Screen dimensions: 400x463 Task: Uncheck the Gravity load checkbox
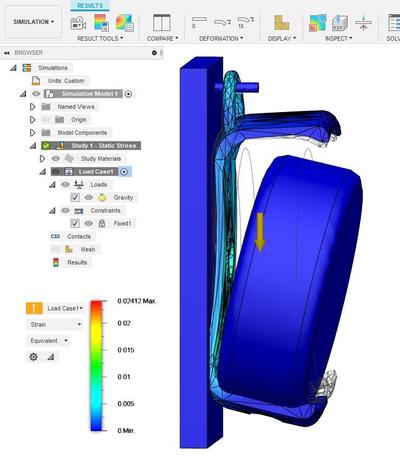[75, 198]
